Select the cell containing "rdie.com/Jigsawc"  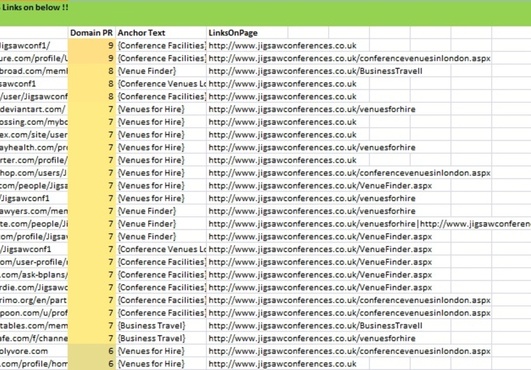pos(34,287)
